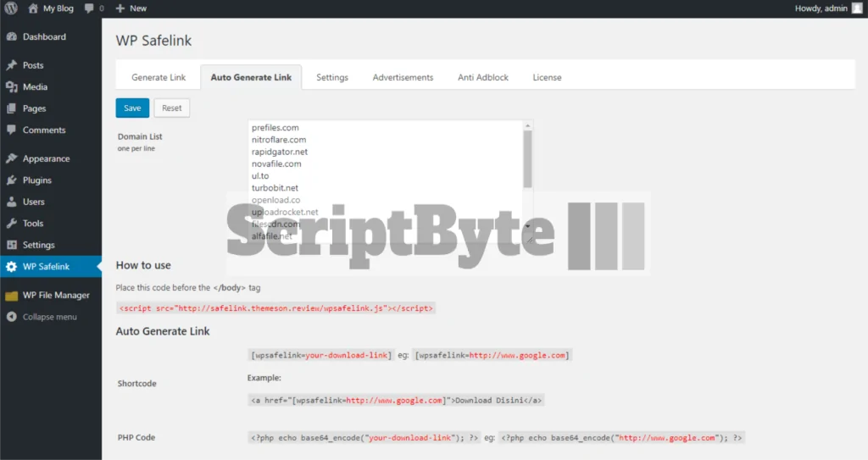Open the Anti Adblock tab
The height and width of the screenshot is (460, 868).
click(483, 77)
